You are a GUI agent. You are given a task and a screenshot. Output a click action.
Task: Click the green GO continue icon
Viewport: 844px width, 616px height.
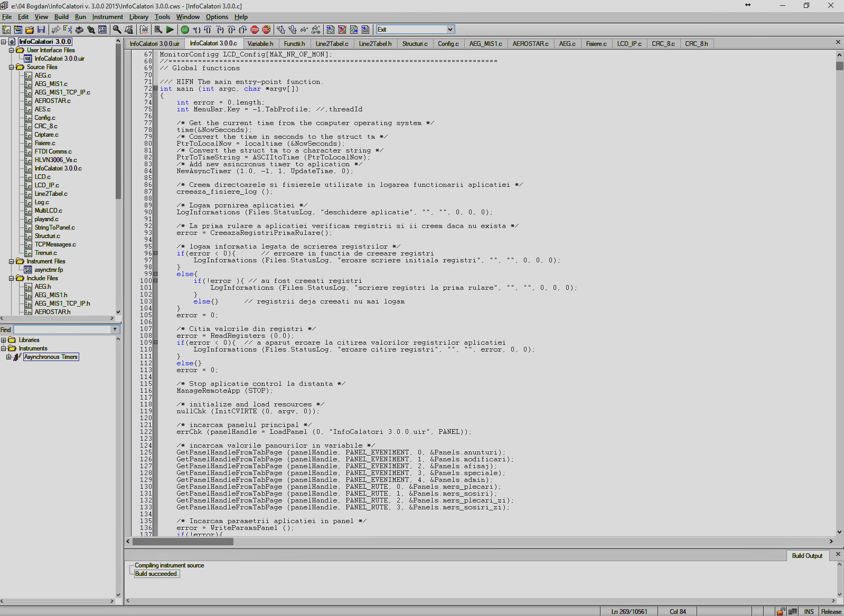coord(185,30)
